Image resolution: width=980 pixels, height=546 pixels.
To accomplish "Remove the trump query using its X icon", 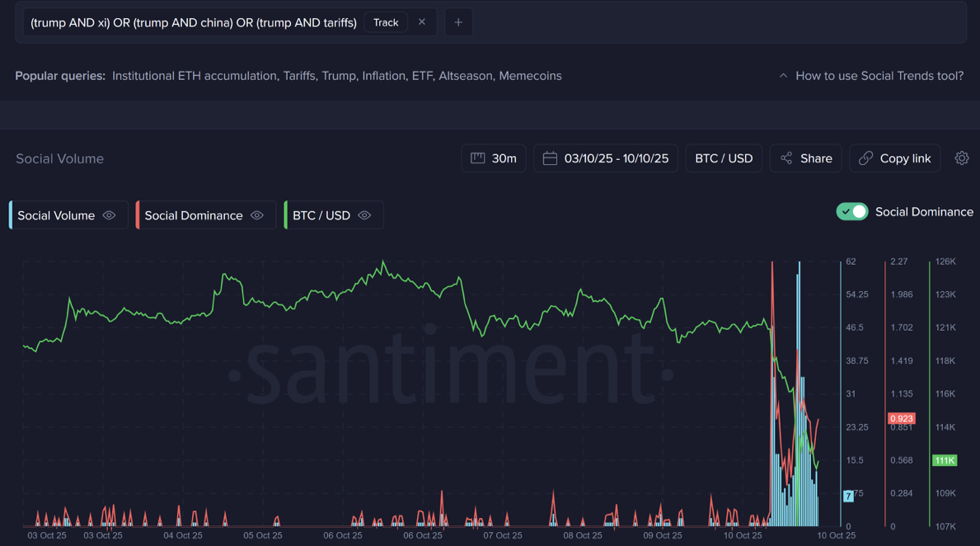I will pyautogui.click(x=421, y=22).
